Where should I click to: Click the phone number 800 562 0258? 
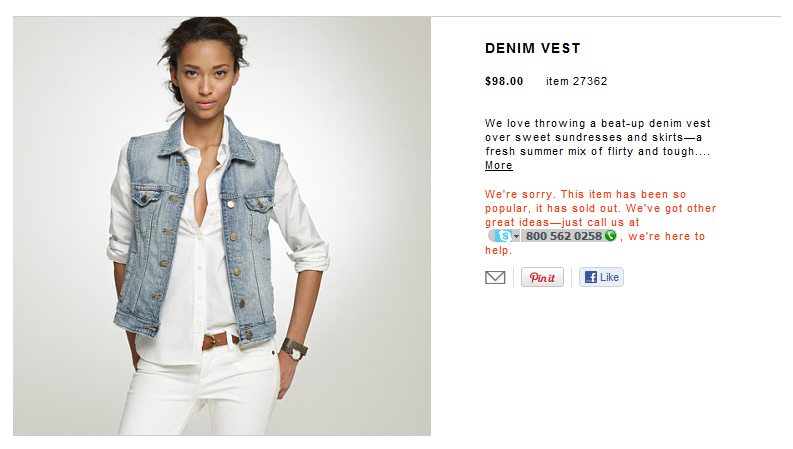(x=563, y=236)
